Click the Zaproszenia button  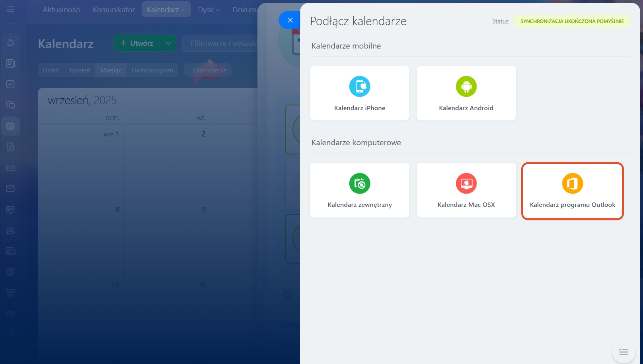[x=209, y=70]
